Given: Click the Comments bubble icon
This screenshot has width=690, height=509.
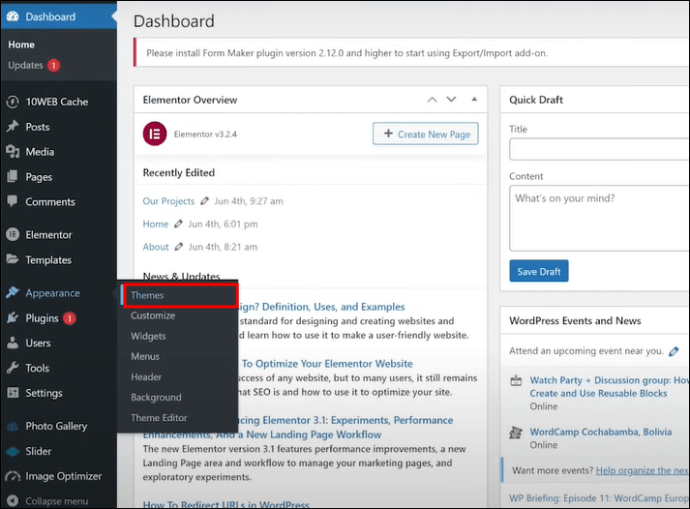Looking at the screenshot, I should pos(13,201).
